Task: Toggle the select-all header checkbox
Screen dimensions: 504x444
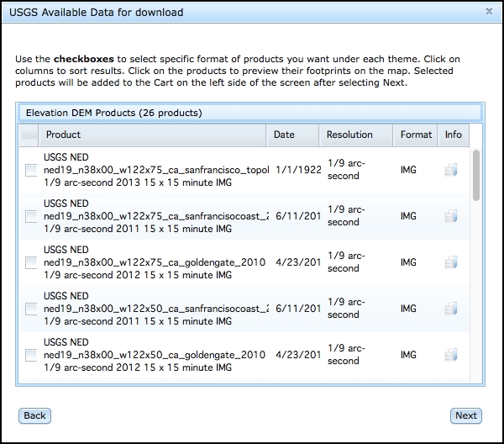Action: [29, 135]
